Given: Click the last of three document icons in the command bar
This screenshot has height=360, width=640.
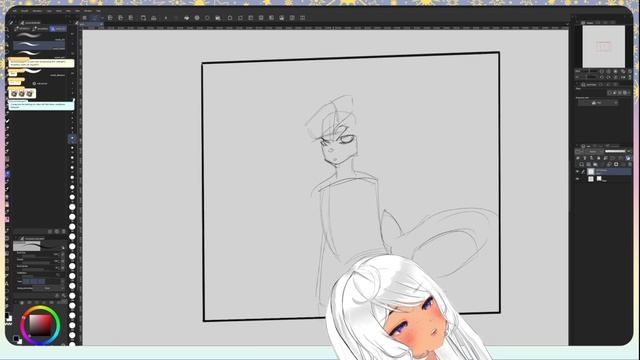Looking at the screenshot, I should coord(131,18).
